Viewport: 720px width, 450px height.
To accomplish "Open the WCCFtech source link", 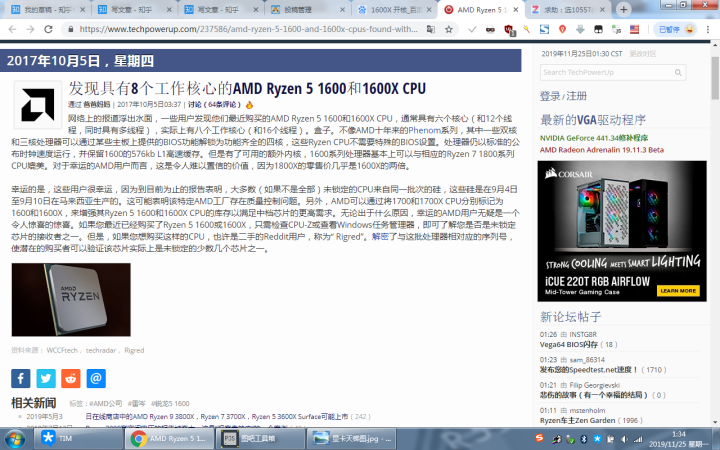I will click(62, 350).
